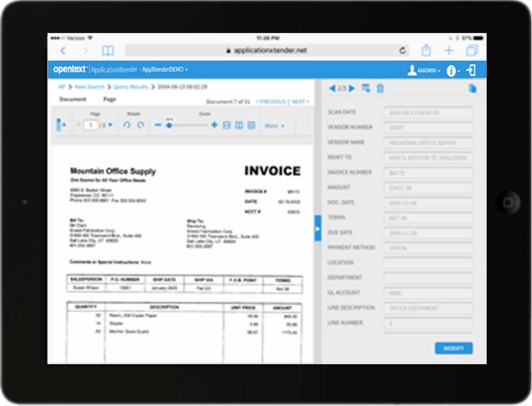Open the Safari bookmarks book icon
Image resolution: width=532 pixels, height=406 pixels.
[108, 51]
